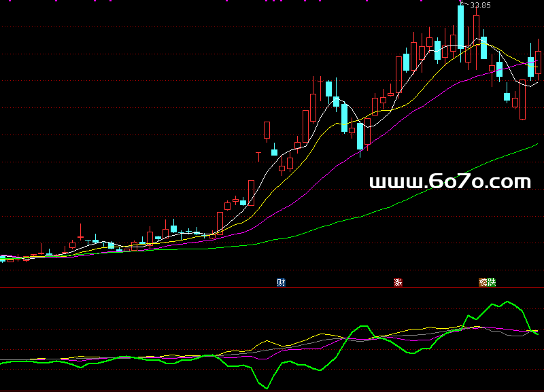Select the leftmost candlestick on the chart

click(x=3, y=259)
